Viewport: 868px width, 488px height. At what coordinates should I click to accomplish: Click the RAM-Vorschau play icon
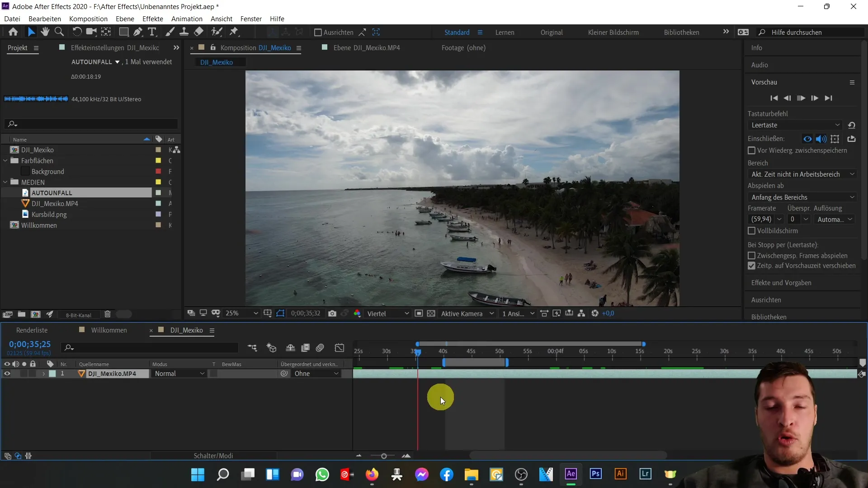click(801, 98)
